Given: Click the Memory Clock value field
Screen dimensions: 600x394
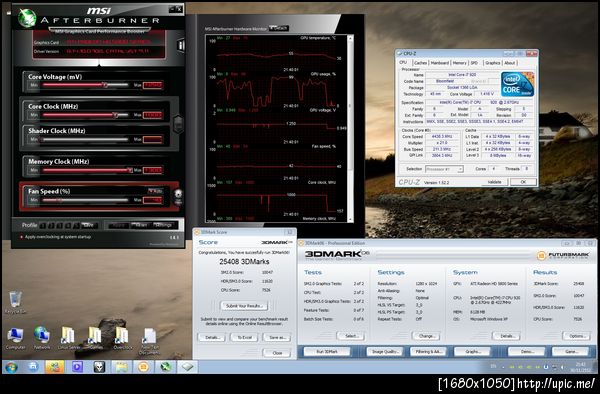Looking at the screenshot, I should point(153,170).
